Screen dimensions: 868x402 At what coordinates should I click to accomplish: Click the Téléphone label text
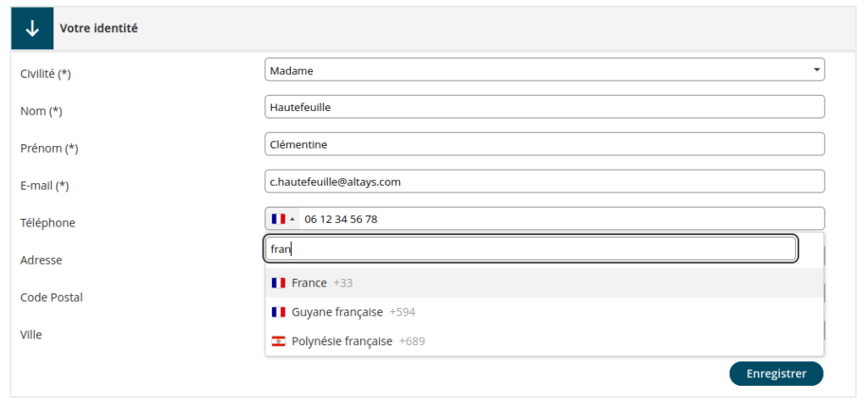click(47, 223)
